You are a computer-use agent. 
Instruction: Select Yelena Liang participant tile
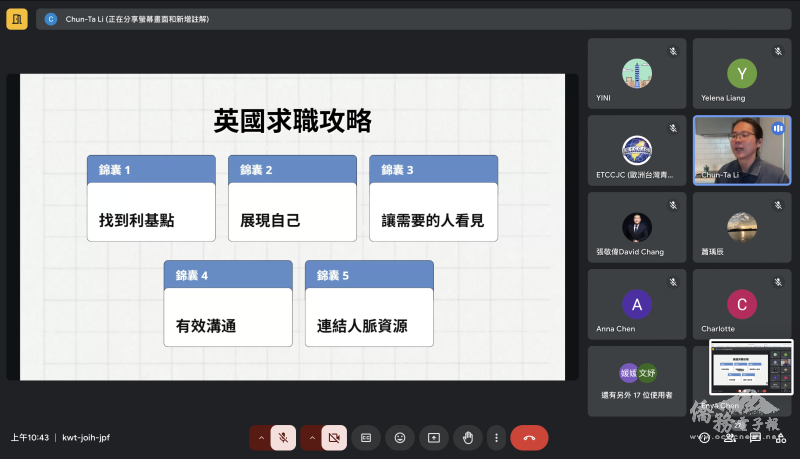click(742, 73)
